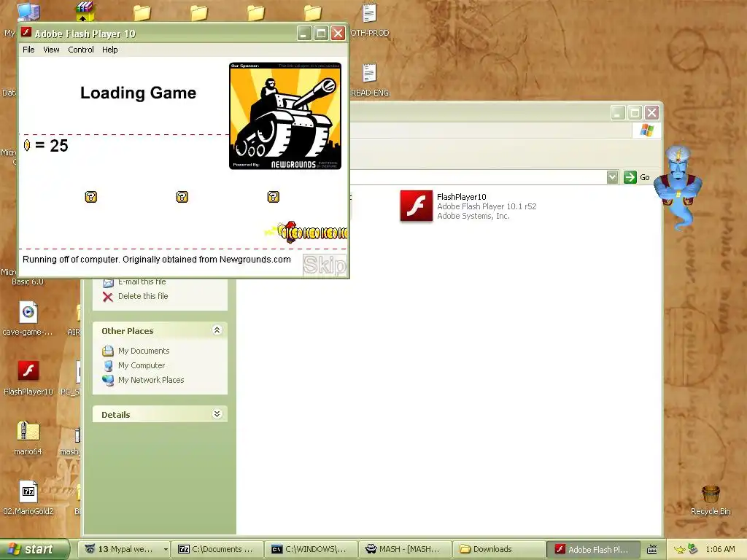Click 'Originally obtained from Newgrounds.com' text
747x560 pixels.
coord(206,260)
